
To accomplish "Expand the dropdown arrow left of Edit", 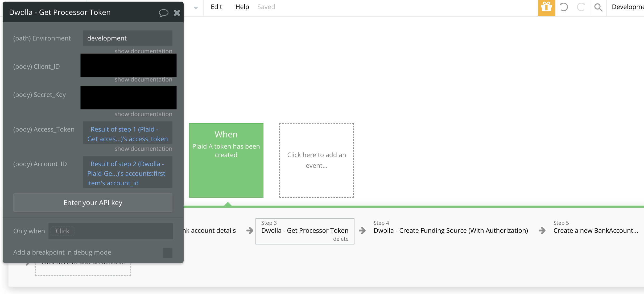I will click(x=196, y=8).
